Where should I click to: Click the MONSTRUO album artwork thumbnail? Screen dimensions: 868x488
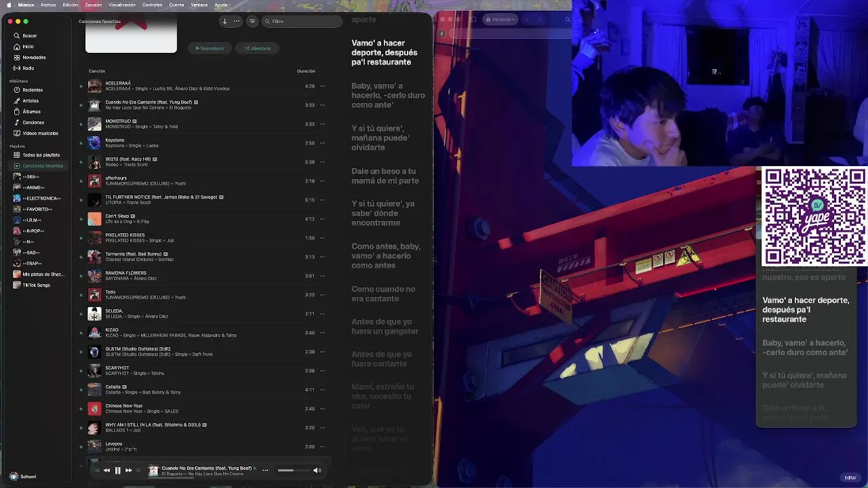(94, 124)
